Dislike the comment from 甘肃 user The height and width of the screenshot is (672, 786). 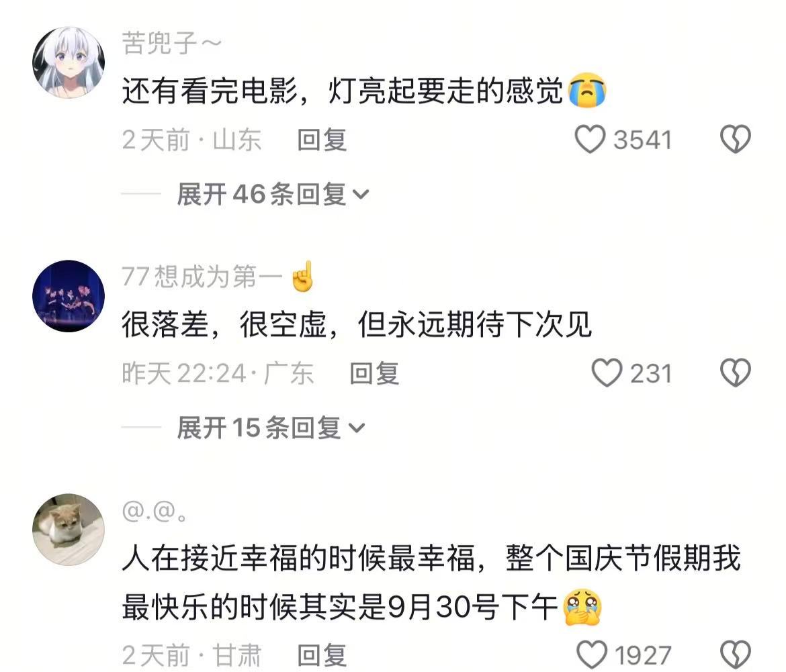pyautogui.click(x=736, y=655)
